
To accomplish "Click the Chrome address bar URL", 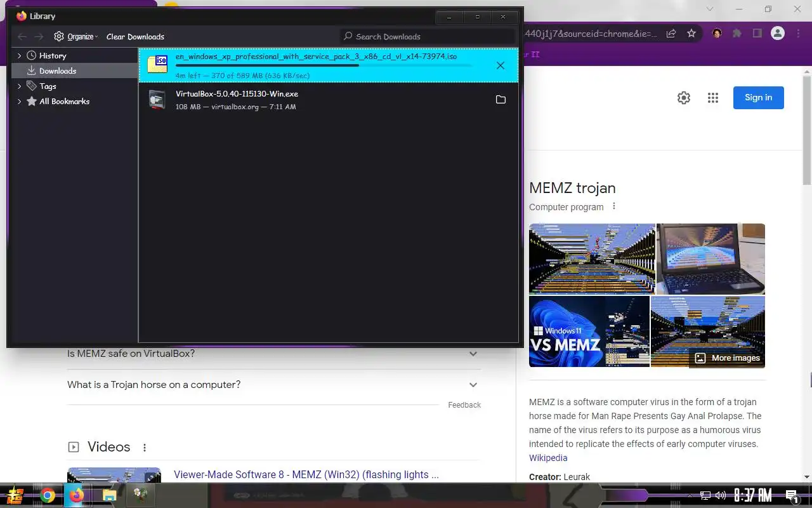I will point(591,34).
